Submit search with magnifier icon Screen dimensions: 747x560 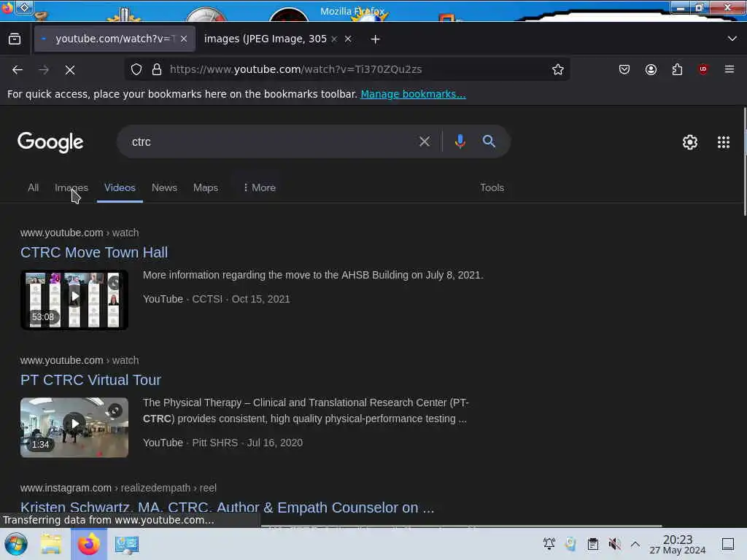point(489,141)
